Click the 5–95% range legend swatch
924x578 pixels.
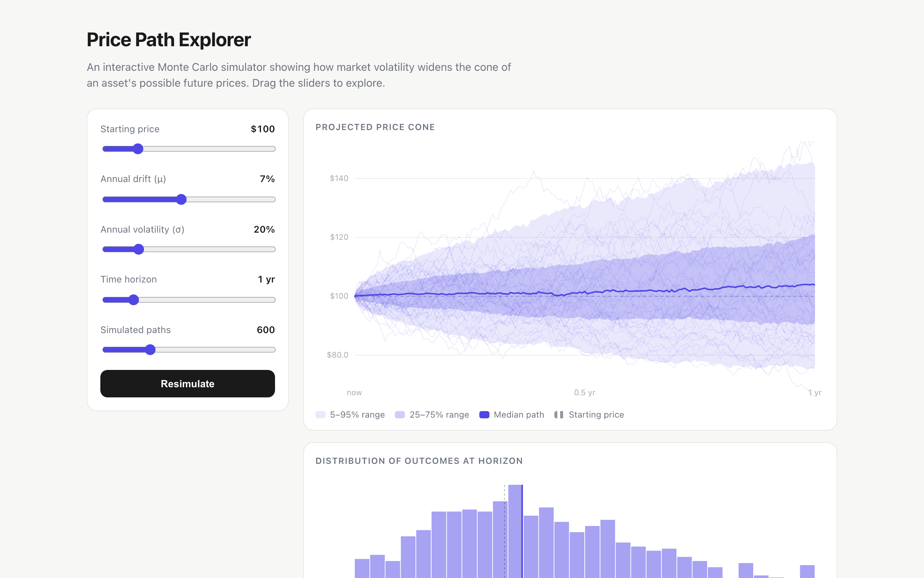(x=321, y=415)
